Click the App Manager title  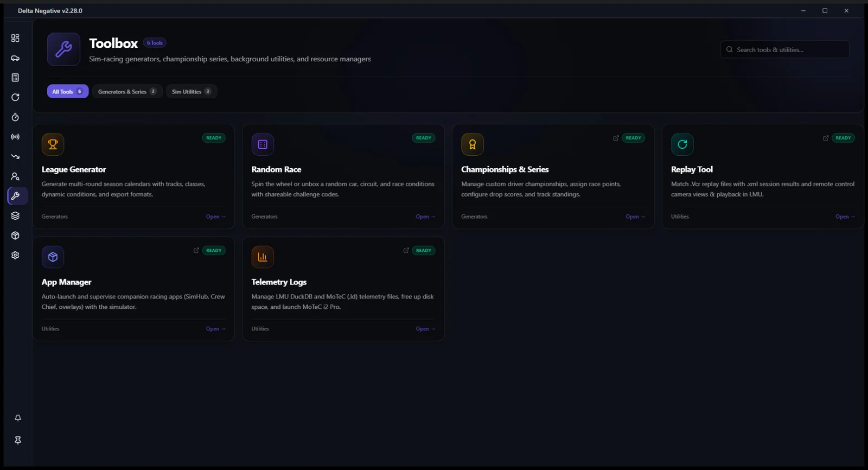66,282
